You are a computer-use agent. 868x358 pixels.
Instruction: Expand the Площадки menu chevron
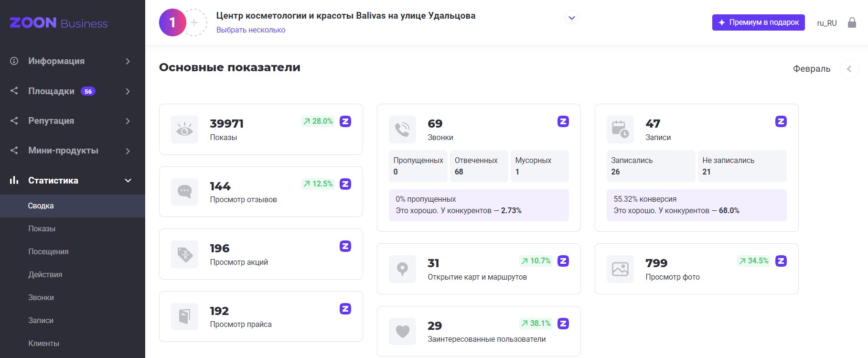pyautogui.click(x=128, y=91)
